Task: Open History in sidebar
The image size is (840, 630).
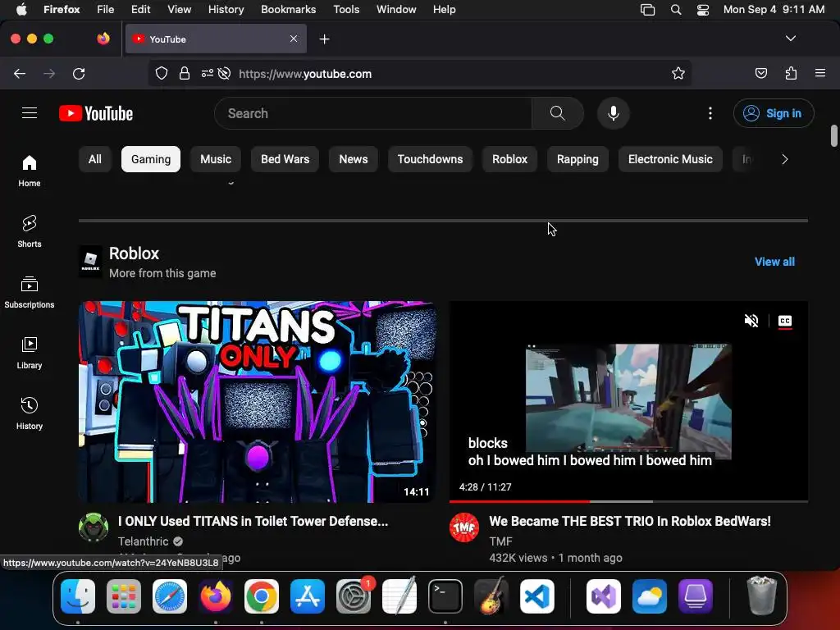Action: click(30, 413)
